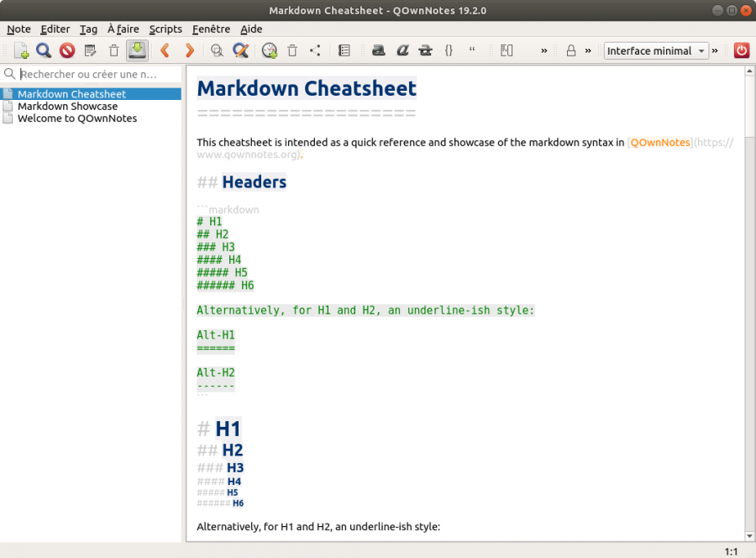Open the Tag menu

click(x=88, y=29)
